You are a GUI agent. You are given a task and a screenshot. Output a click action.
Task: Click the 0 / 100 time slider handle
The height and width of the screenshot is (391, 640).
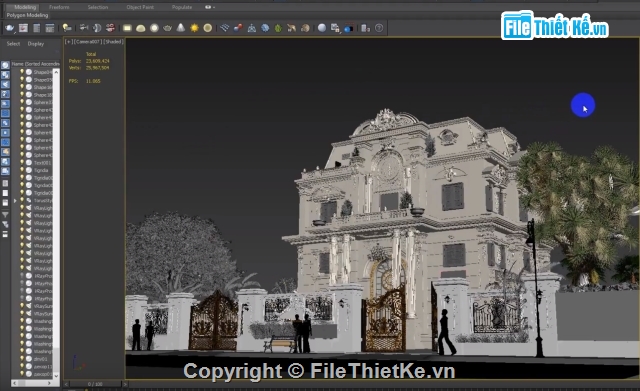(x=96, y=384)
